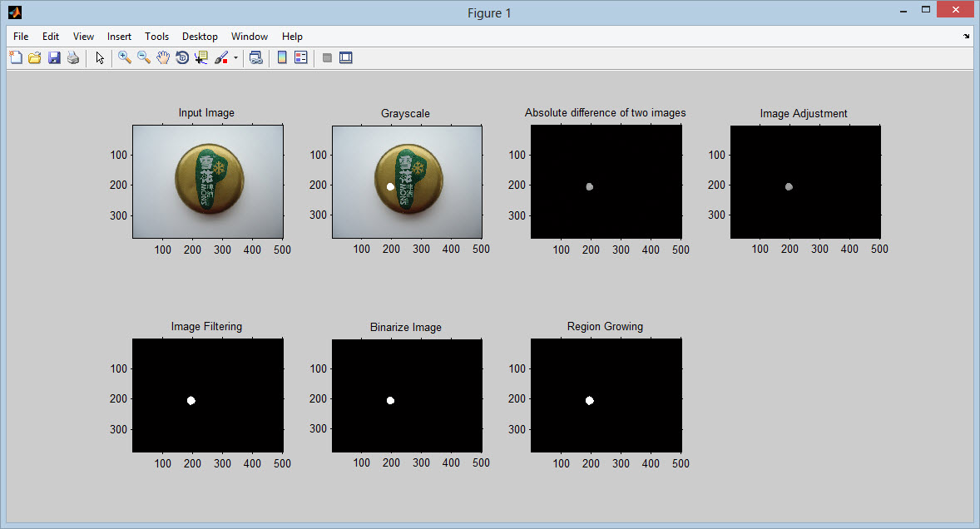This screenshot has width=980, height=529.
Task: Click the New Figure icon
Action: coord(17,58)
